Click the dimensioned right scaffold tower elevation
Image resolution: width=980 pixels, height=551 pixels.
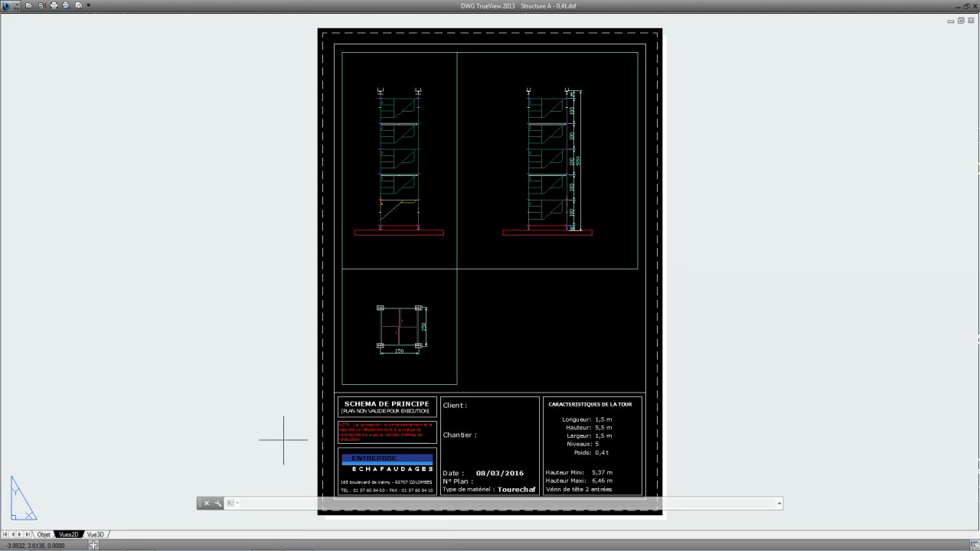coord(547,161)
